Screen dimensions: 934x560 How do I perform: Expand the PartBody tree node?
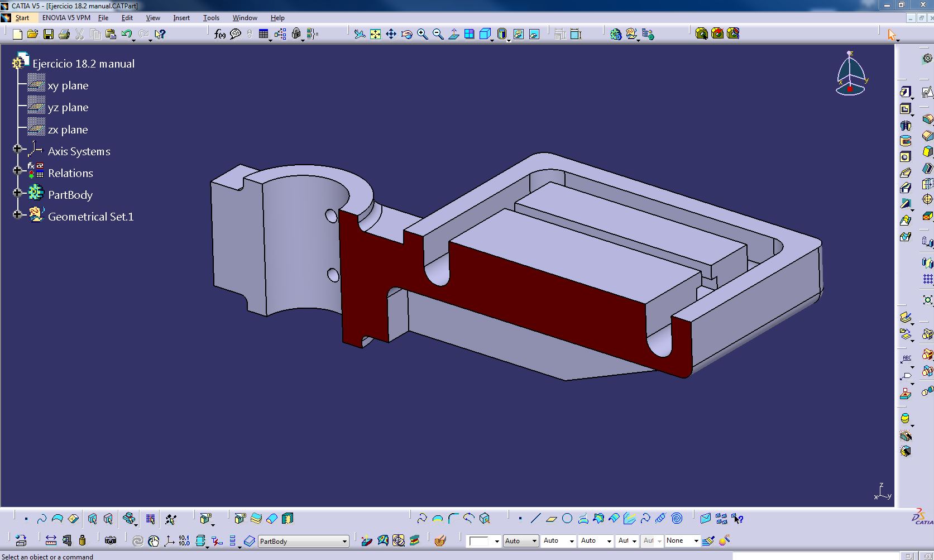click(x=17, y=193)
